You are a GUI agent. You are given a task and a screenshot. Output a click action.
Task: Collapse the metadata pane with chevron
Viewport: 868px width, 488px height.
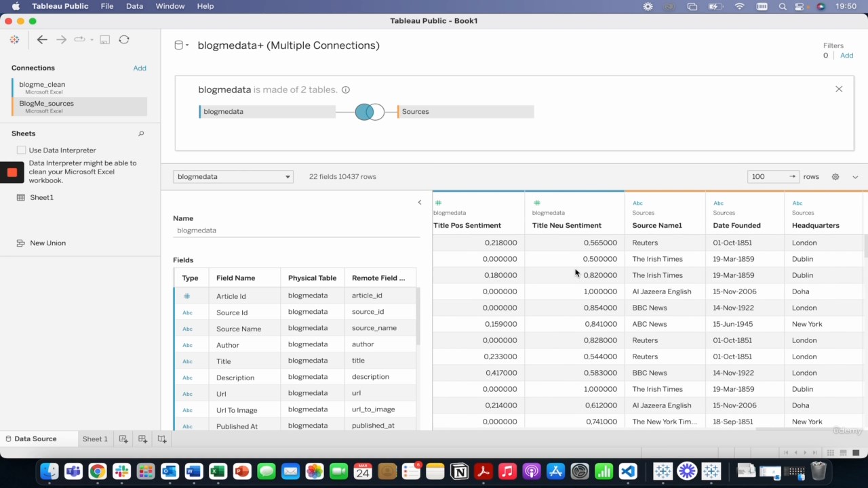(420, 203)
